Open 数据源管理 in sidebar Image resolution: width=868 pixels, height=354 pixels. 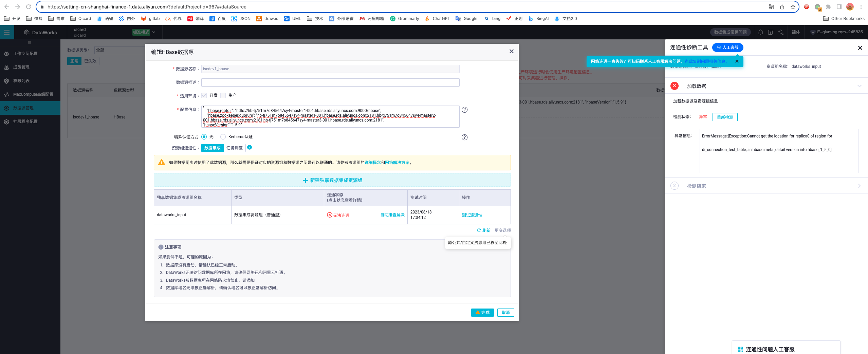(30, 108)
